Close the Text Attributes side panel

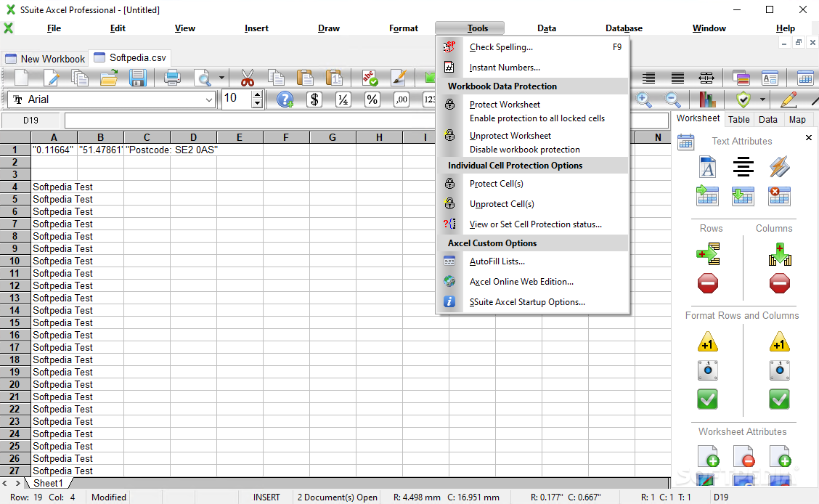click(x=809, y=138)
